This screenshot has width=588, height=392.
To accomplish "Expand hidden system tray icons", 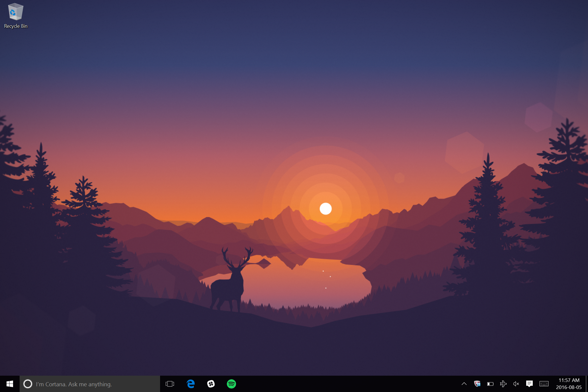I will coord(464,384).
